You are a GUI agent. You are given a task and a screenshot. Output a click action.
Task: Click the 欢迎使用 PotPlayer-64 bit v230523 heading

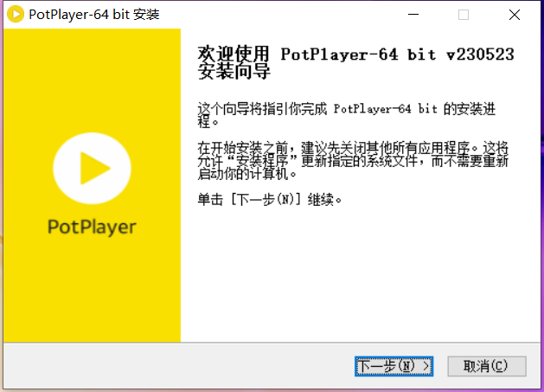pos(355,62)
